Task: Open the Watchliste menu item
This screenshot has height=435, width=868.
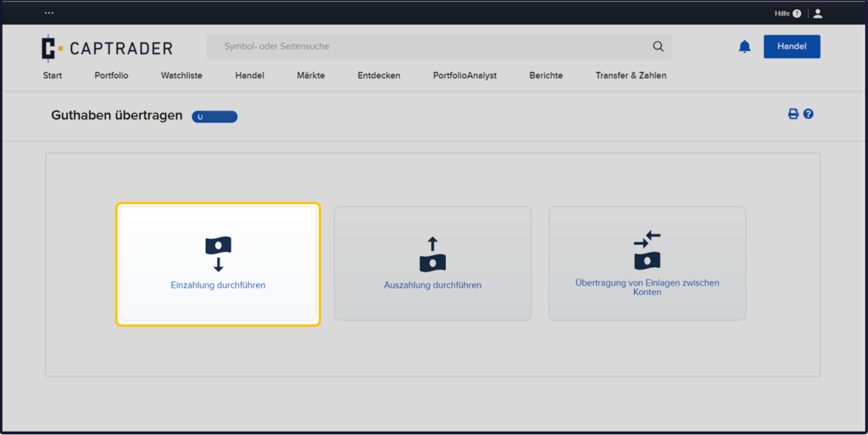Action: tap(181, 75)
